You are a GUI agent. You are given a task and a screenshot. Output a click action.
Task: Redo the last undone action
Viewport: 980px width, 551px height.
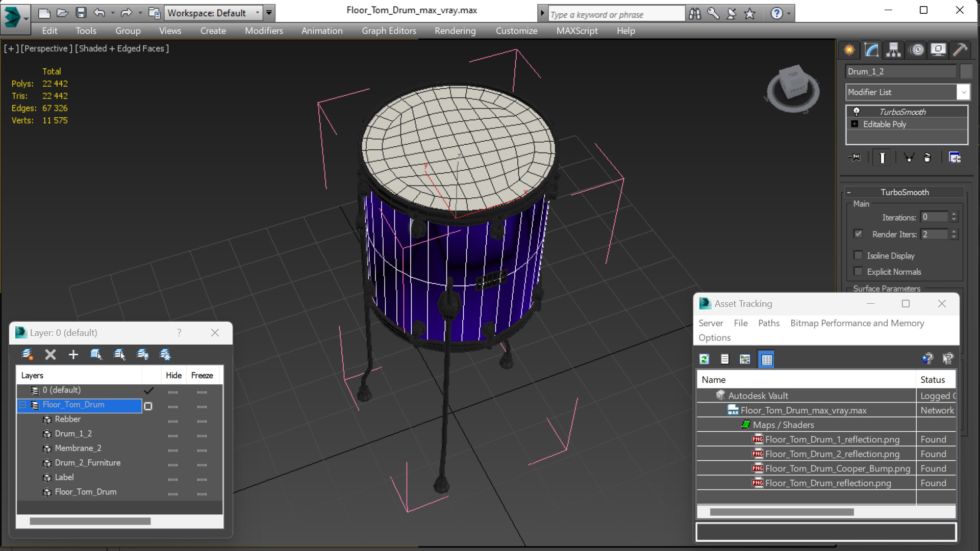click(126, 13)
